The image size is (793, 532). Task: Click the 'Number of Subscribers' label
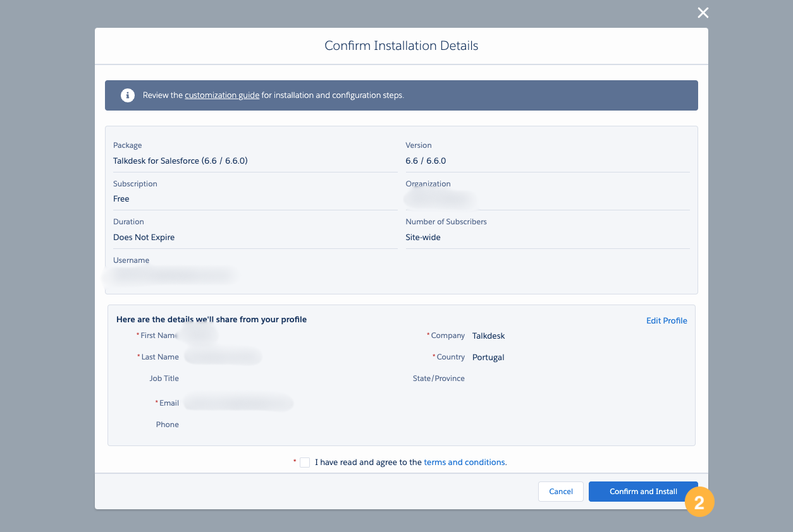(446, 222)
